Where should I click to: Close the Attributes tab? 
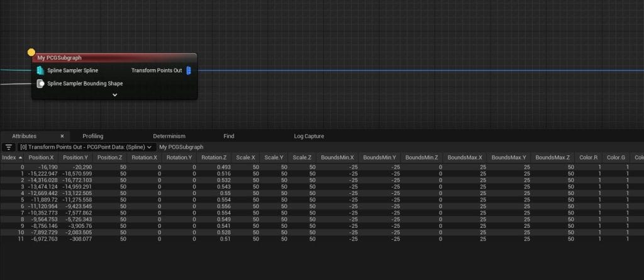pyautogui.click(x=62, y=136)
